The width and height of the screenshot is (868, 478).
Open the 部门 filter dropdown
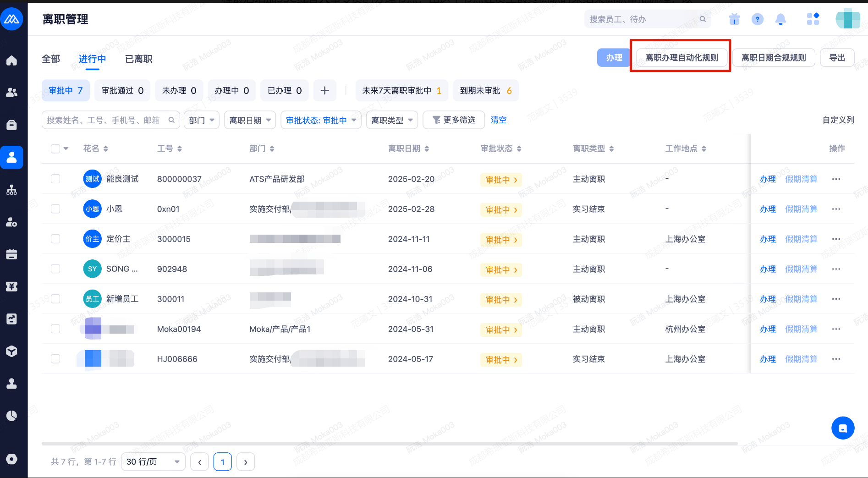(202, 120)
